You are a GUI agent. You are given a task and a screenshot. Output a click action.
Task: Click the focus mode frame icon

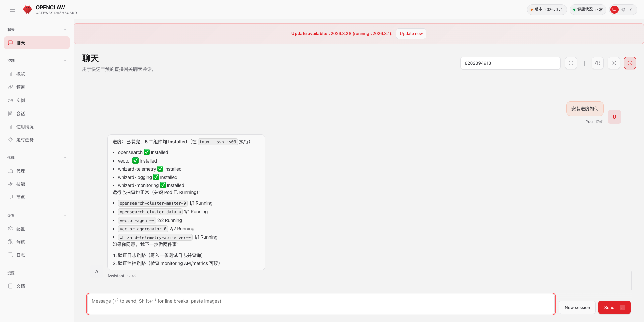[x=614, y=63]
